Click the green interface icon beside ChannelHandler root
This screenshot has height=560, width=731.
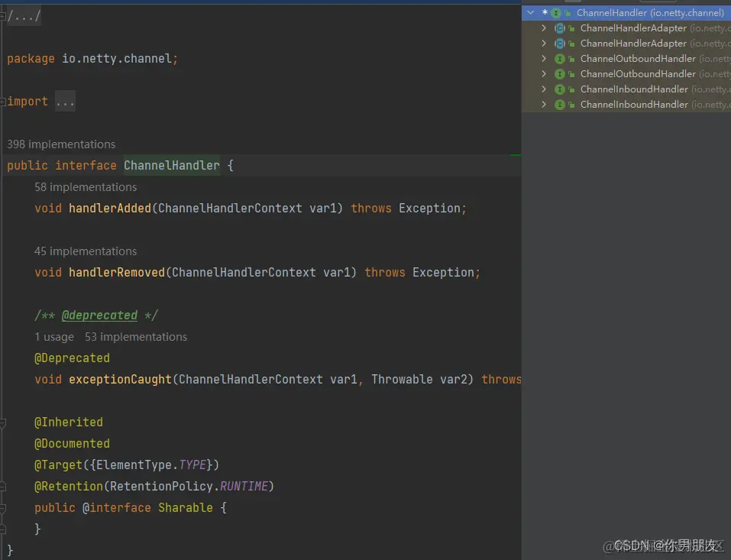(556, 13)
